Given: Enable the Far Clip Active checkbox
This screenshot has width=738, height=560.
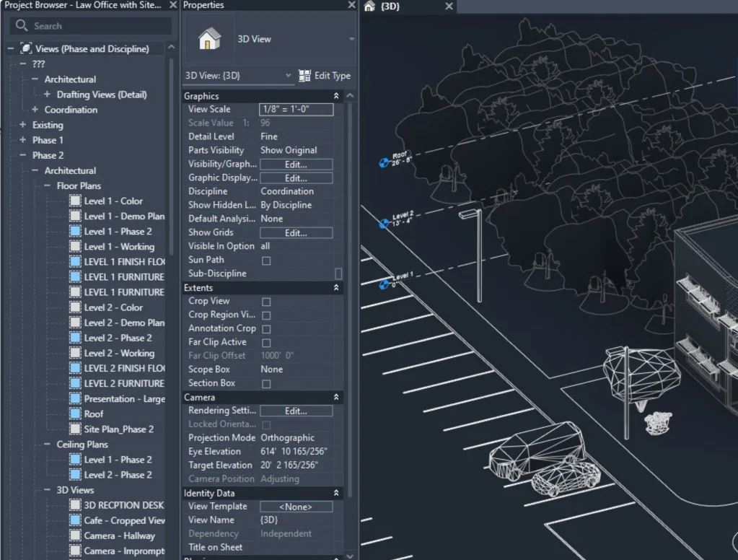Looking at the screenshot, I should pos(266,342).
